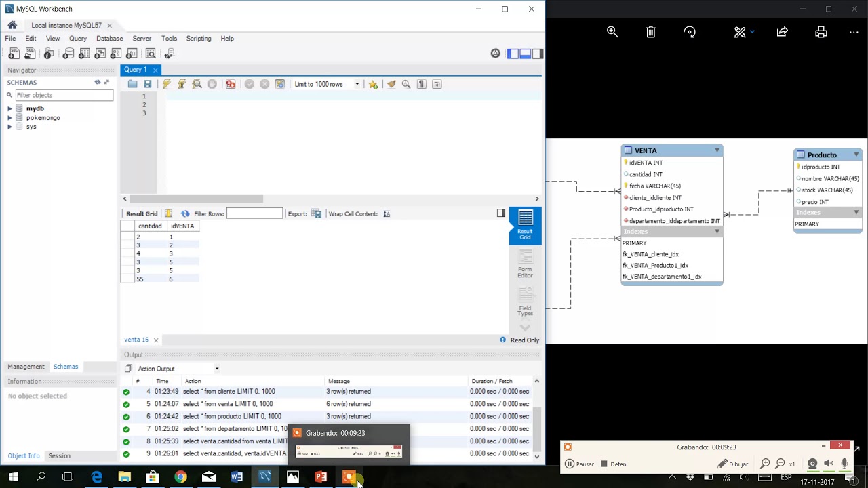Save the SQL script with the floppy disk icon
Image resolution: width=868 pixels, height=488 pixels.
(148, 84)
